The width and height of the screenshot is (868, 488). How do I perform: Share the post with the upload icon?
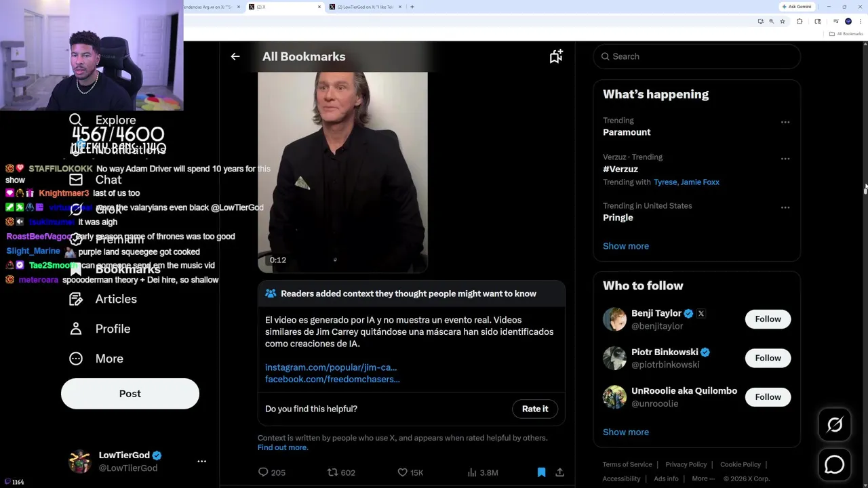(559, 472)
